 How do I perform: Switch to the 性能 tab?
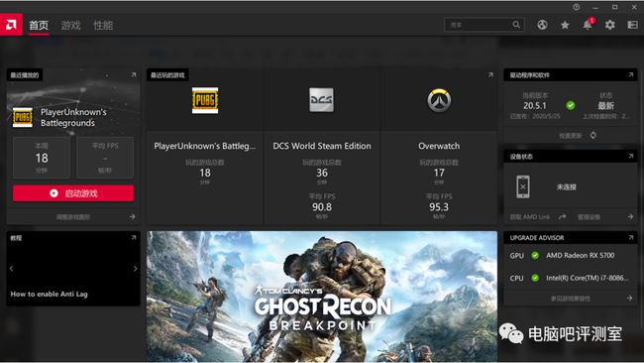click(103, 26)
